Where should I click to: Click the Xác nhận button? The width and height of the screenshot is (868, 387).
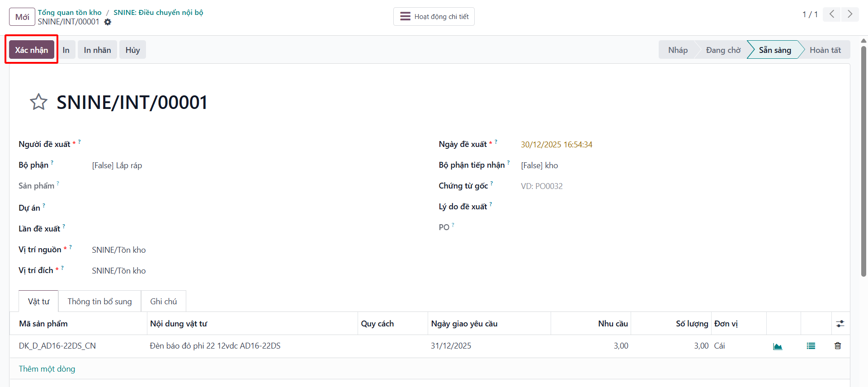point(32,50)
